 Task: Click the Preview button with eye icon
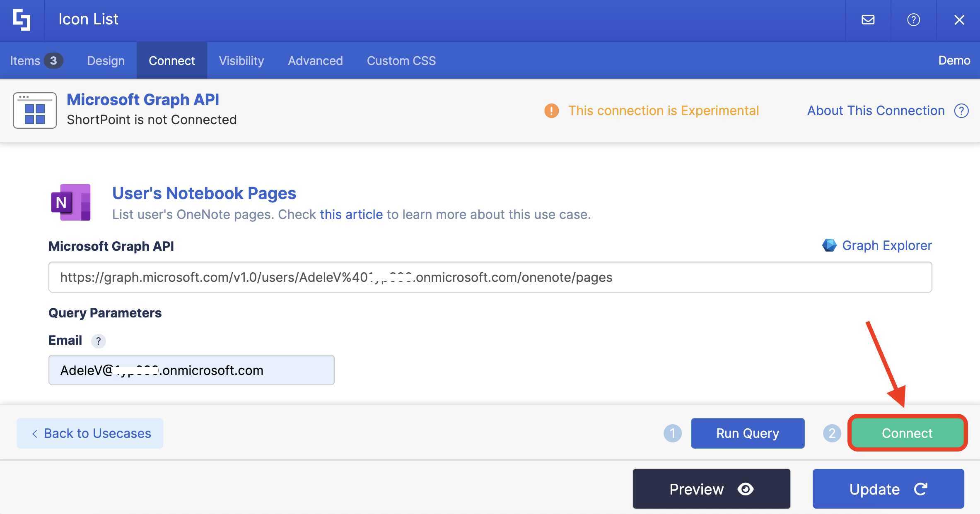711,489
